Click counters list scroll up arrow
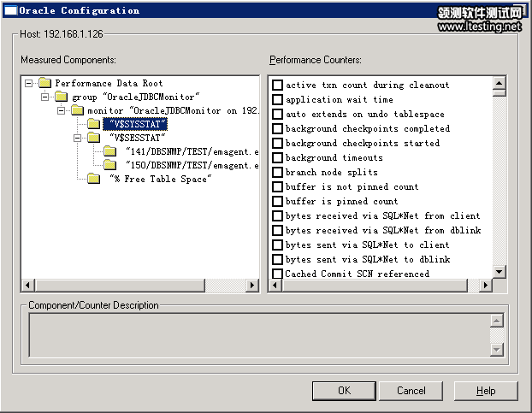The width and height of the screenshot is (532, 413). pos(499,83)
